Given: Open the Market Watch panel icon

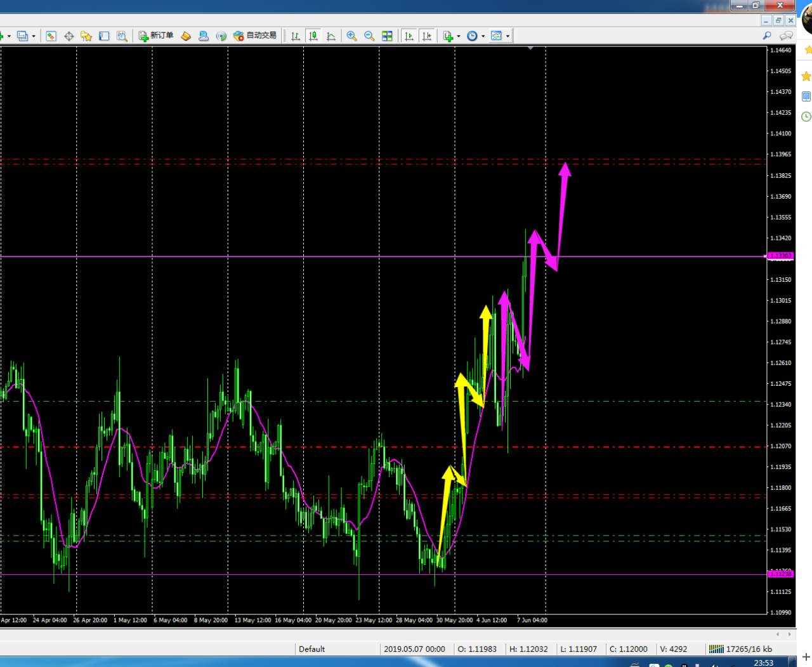Looking at the screenshot, I should click(51, 36).
